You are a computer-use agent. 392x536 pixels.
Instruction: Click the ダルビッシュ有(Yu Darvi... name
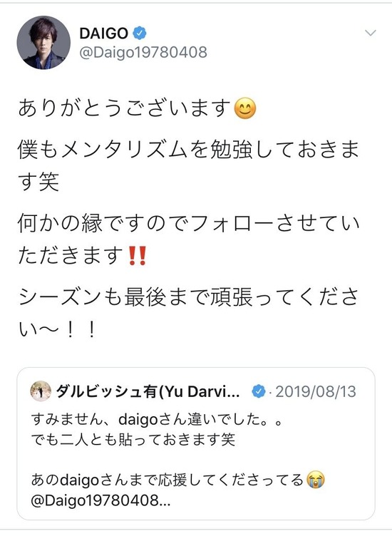click(148, 391)
